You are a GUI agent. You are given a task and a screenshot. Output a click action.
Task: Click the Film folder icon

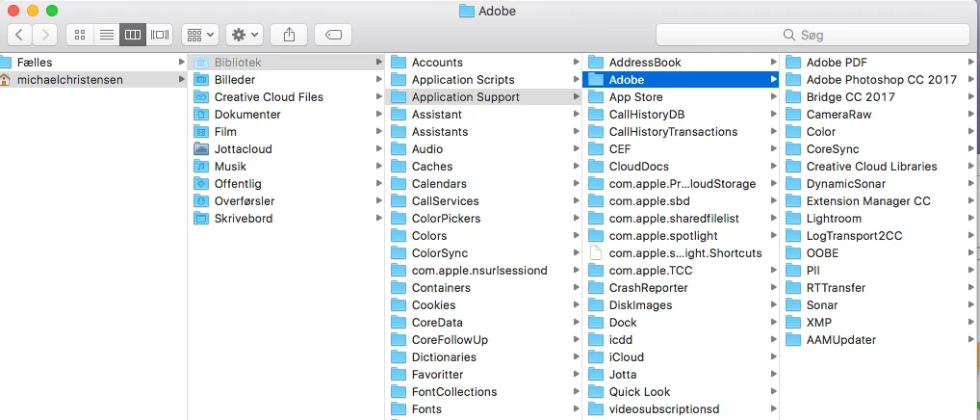tap(200, 132)
